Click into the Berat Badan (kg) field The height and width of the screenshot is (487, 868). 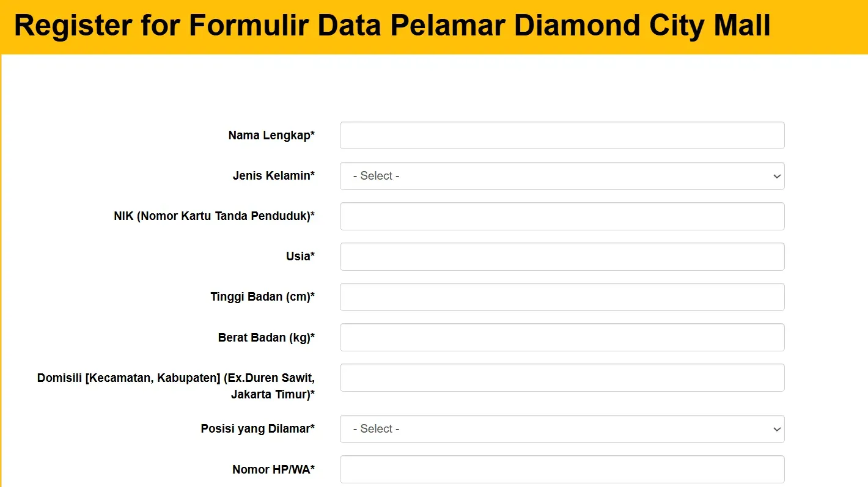[562, 337]
